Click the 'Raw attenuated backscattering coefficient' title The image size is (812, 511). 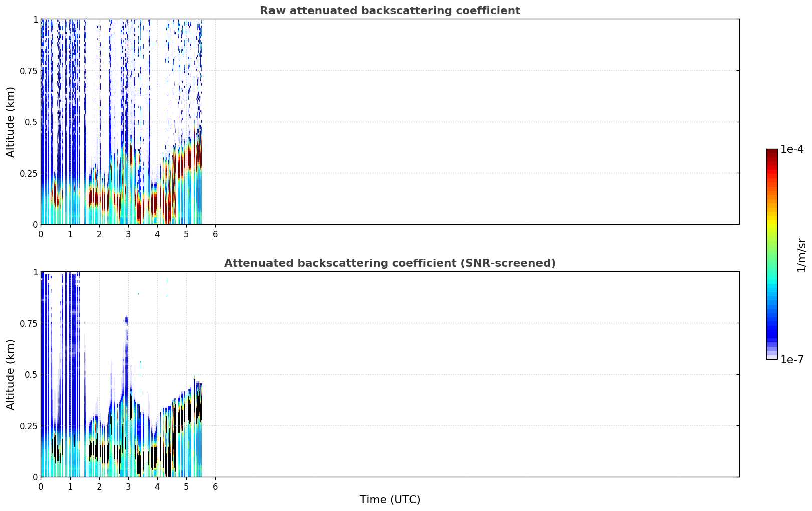pos(390,11)
